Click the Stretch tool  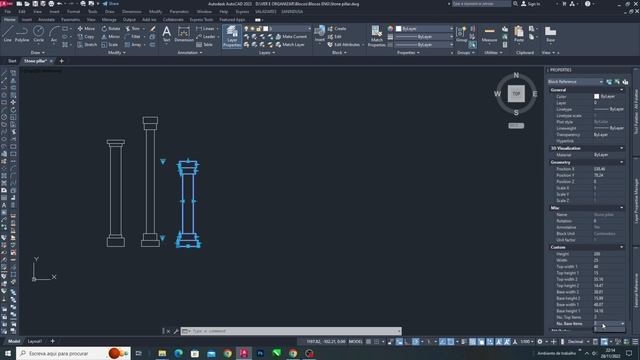[87, 44]
